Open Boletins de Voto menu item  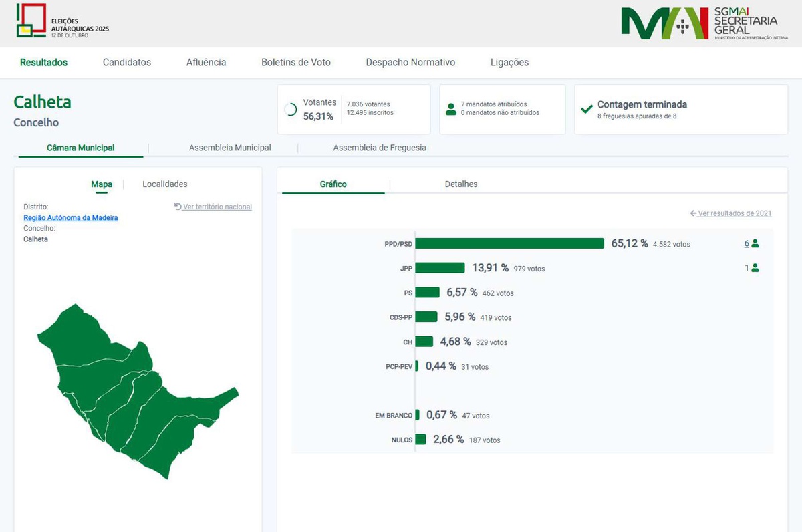[296, 62]
